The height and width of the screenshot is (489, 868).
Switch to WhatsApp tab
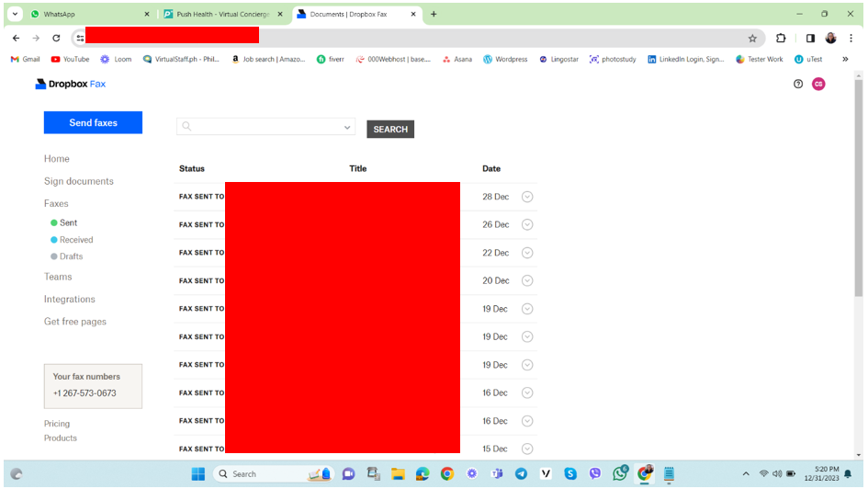(88, 15)
